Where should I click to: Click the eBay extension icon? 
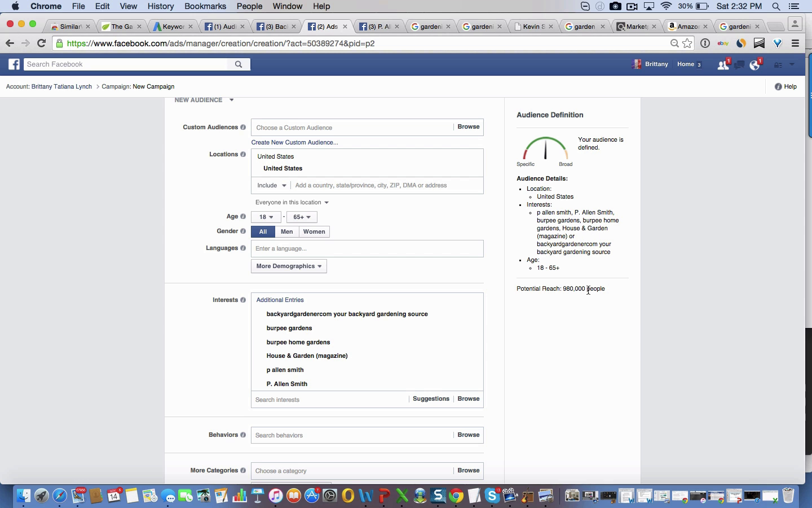[x=723, y=43]
